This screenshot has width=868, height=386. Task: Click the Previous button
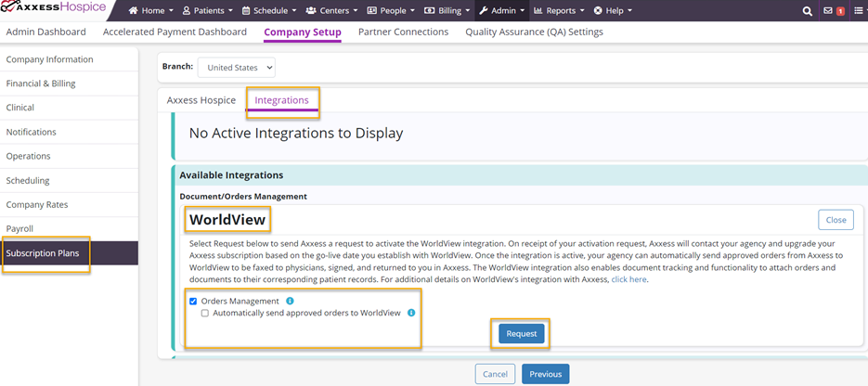545,374
